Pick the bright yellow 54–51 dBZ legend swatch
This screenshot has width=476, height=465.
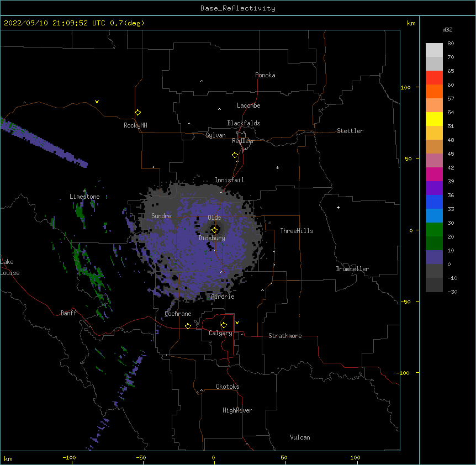434,119
